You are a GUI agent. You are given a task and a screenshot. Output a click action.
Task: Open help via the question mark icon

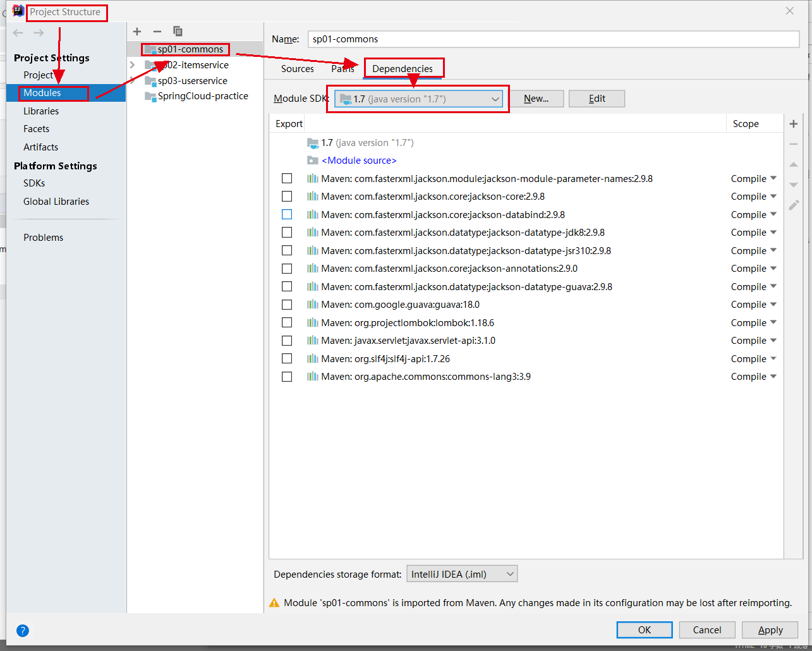coord(22,630)
